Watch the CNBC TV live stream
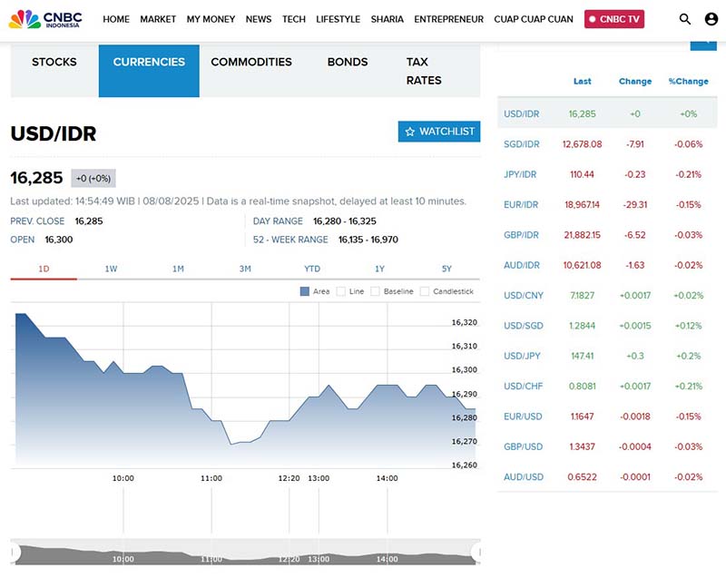The width and height of the screenshot is (726, 588). coord(614,19)
